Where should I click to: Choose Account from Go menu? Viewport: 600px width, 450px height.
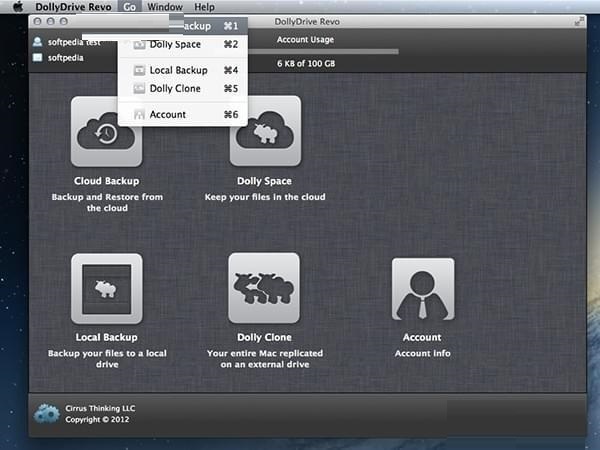point(183,114)
